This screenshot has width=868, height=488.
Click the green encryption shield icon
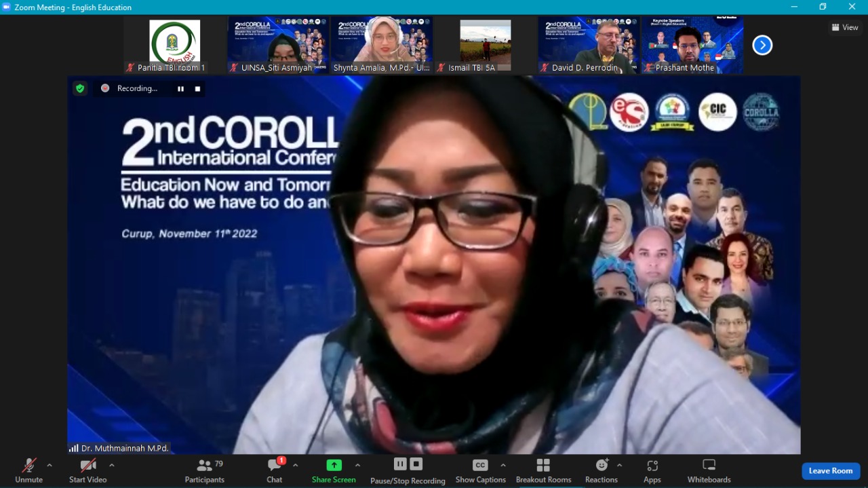80,88
